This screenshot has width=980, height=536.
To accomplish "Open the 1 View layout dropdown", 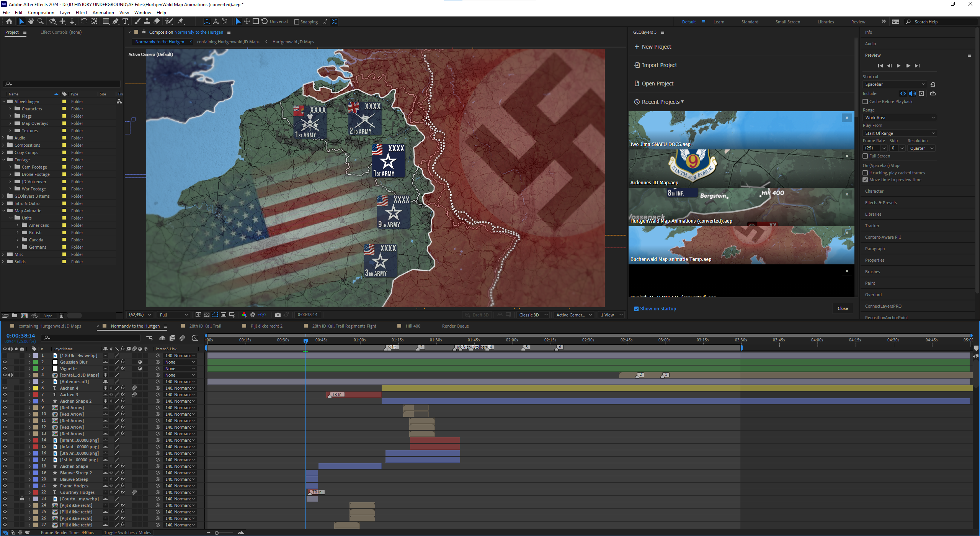I will point(612,315).
